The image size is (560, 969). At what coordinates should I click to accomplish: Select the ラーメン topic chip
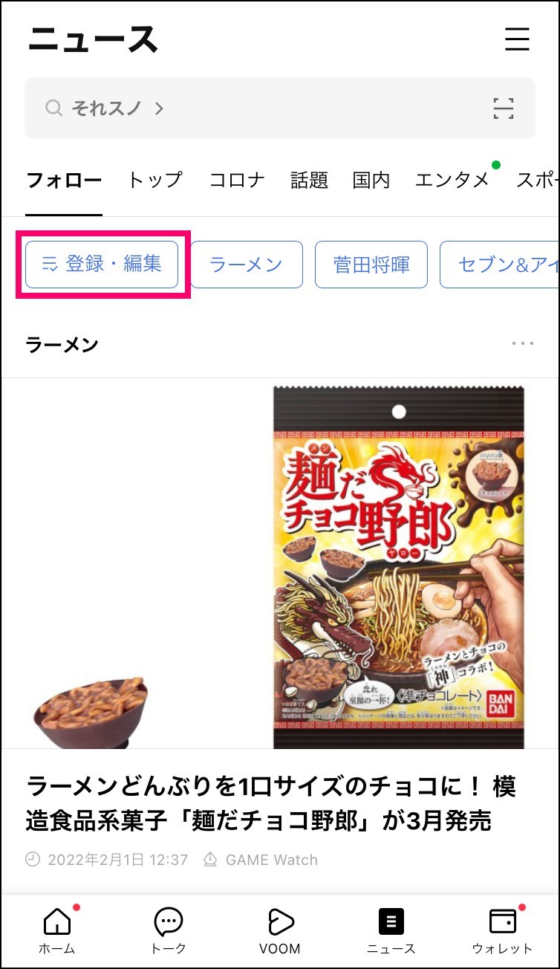tap(246, 265)
